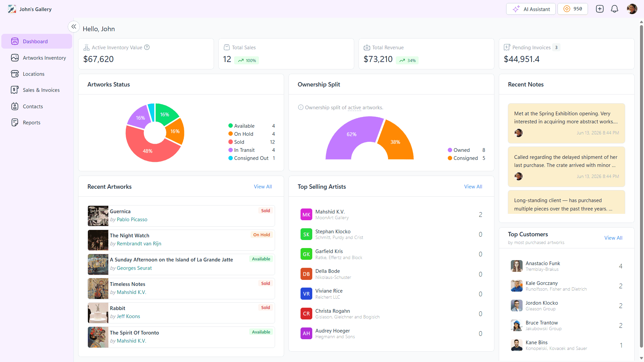Open The Spirit Of Toronto thumbnail
644x362 pixels.
[98, 337]
